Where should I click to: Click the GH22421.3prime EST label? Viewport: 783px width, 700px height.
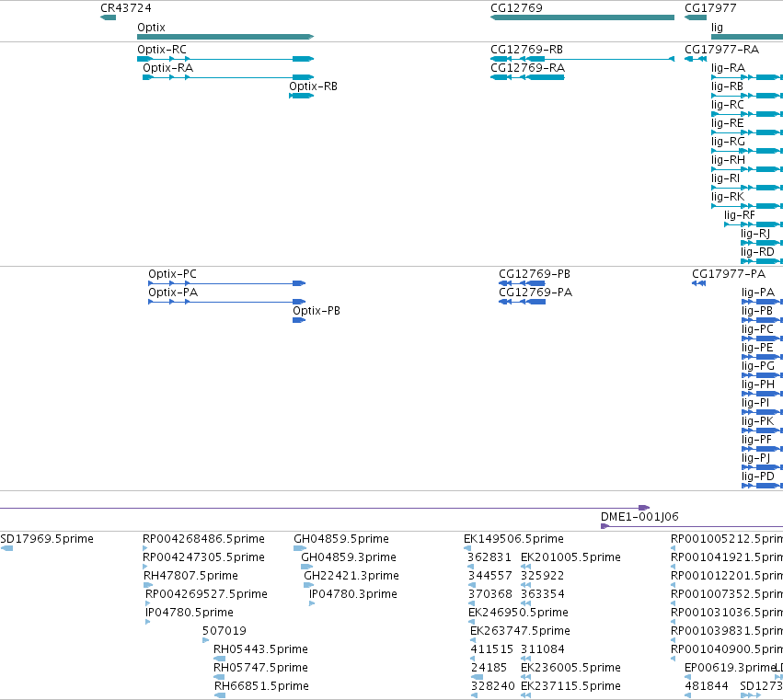351,576
